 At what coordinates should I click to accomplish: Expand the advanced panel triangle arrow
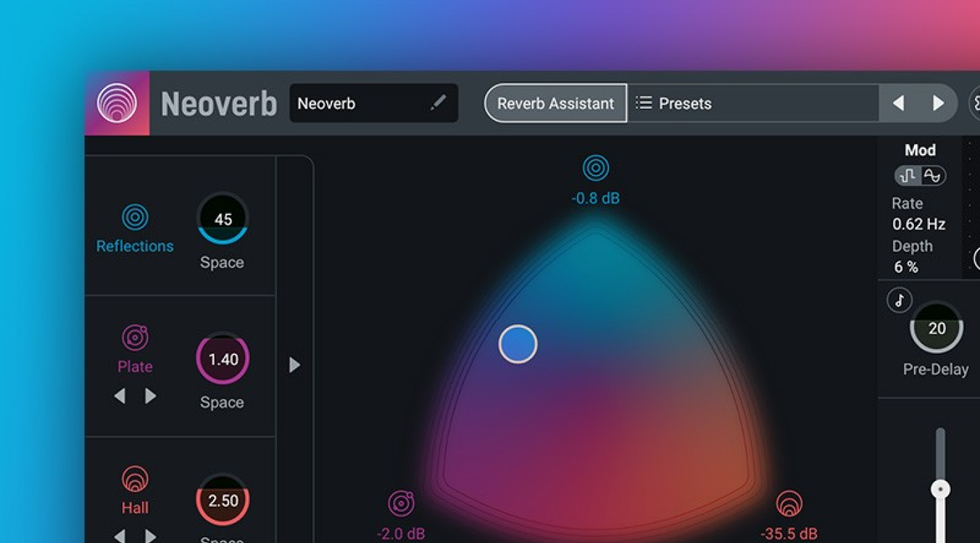click(294, 365)
